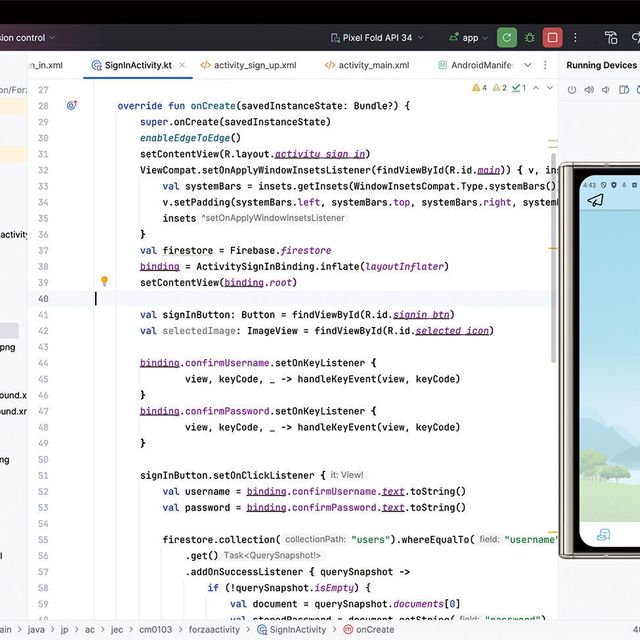The width and height of the screenshot is (640, 640).
Task: Open the More Actions menu beside the Stop button
Action: 574,38
